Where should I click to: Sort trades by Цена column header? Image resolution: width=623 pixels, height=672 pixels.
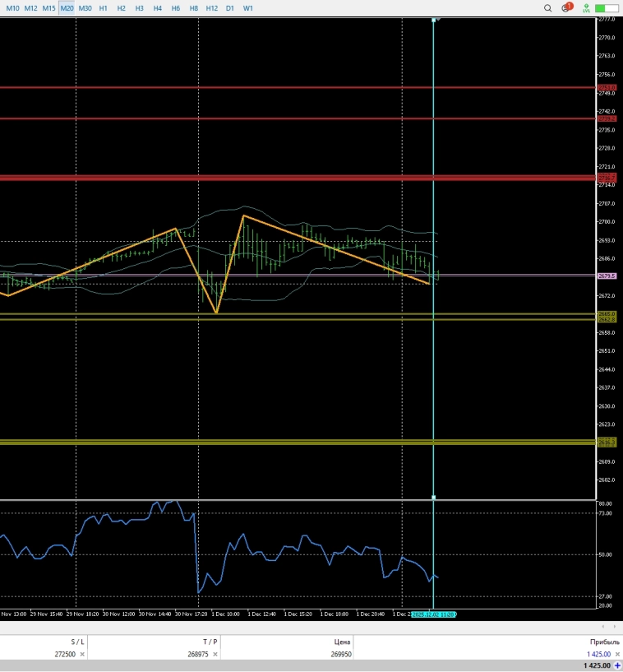point(342,642)
